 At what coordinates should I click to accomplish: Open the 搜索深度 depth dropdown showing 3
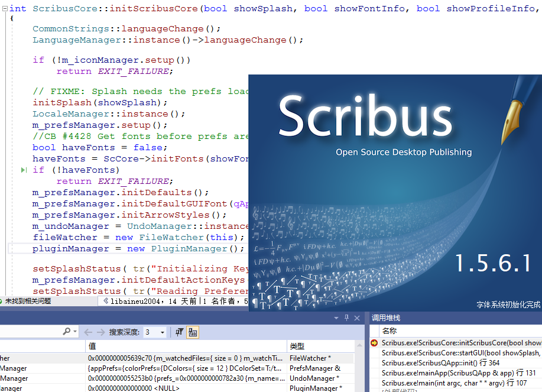(x=162, y=331)
